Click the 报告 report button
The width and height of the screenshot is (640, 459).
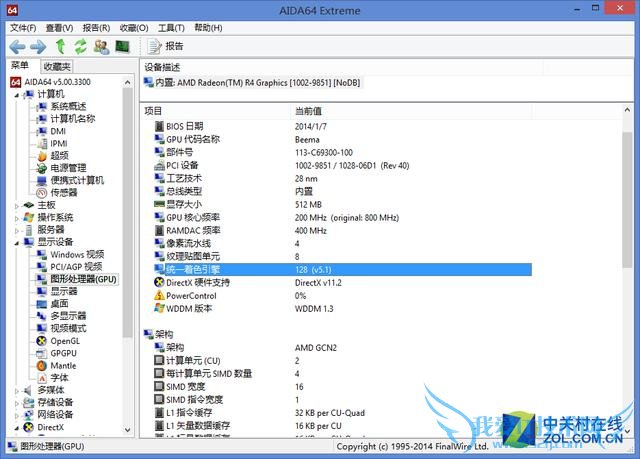[165, 47]
